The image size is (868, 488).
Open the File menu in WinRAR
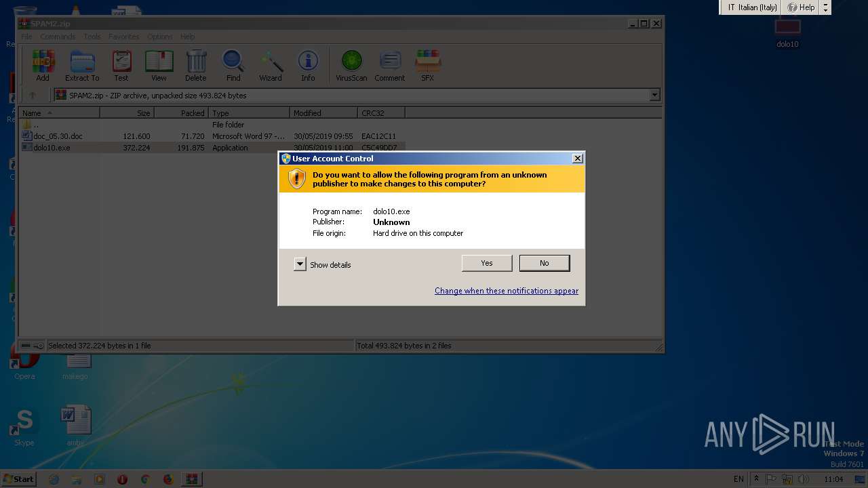[26, 37]
